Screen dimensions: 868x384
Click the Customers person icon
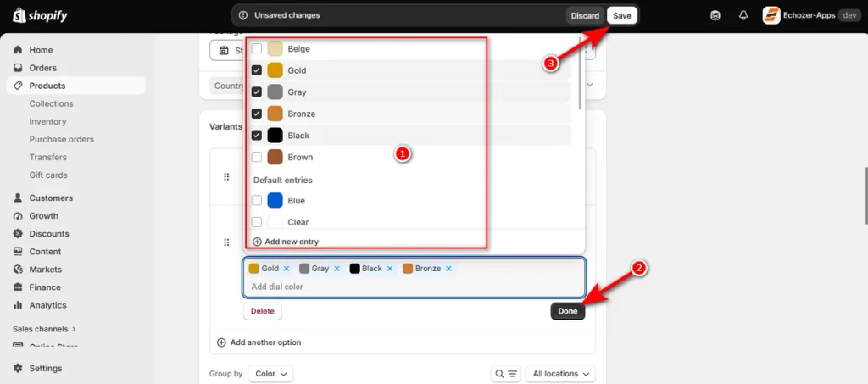pos(18,198)
